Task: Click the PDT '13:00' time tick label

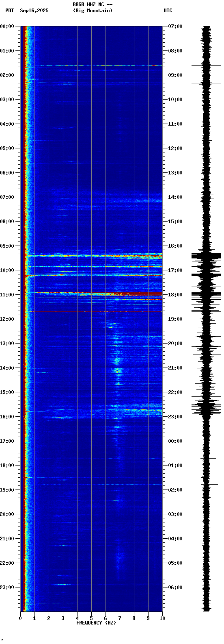Action: coord(7,344)
